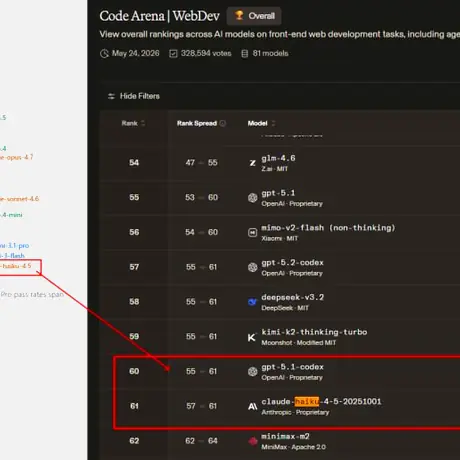Click rank spread 62 – 64
This screenshot has height=460, width=460.
tap(201, 441)
